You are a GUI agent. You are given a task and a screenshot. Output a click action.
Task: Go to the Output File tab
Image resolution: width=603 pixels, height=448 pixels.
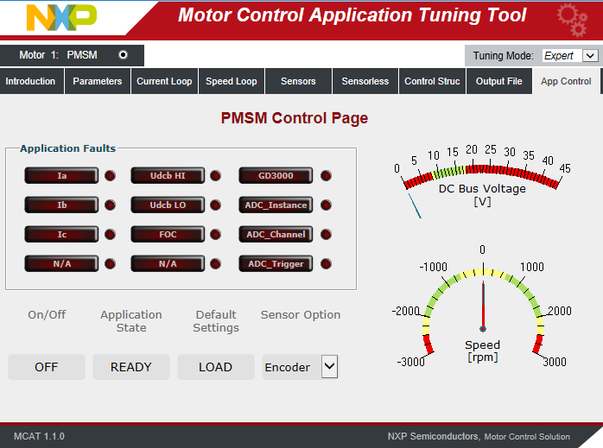tap(499, 81)
